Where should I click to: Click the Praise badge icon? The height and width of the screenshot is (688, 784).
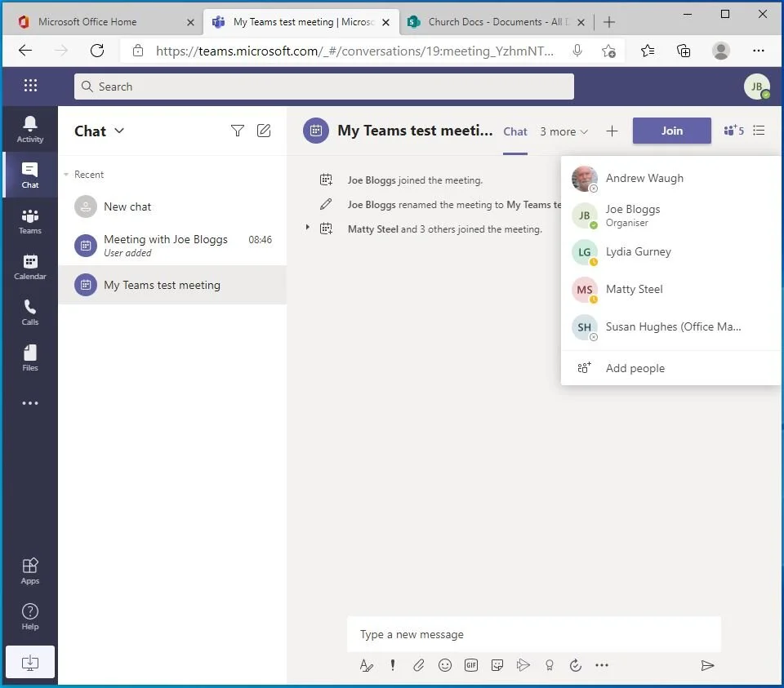point(549,665)
